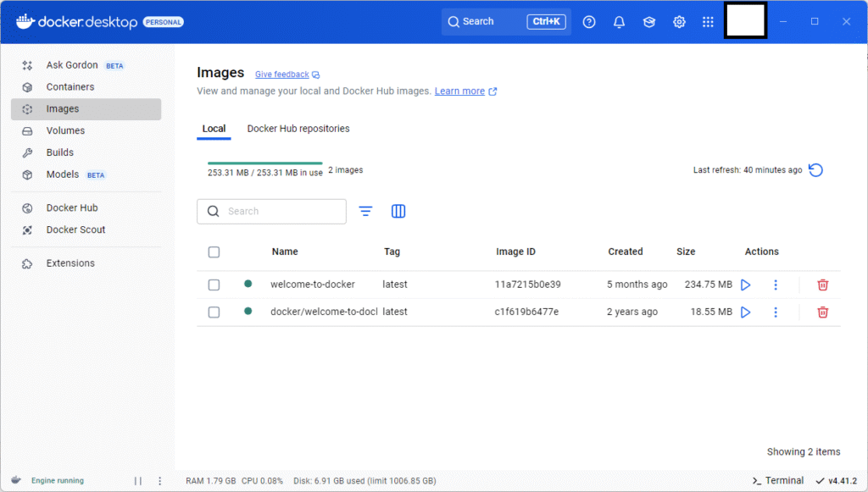Sort by Tag column header
The height and width of the screenshot is (492, 868).
(x=392, y=252)
